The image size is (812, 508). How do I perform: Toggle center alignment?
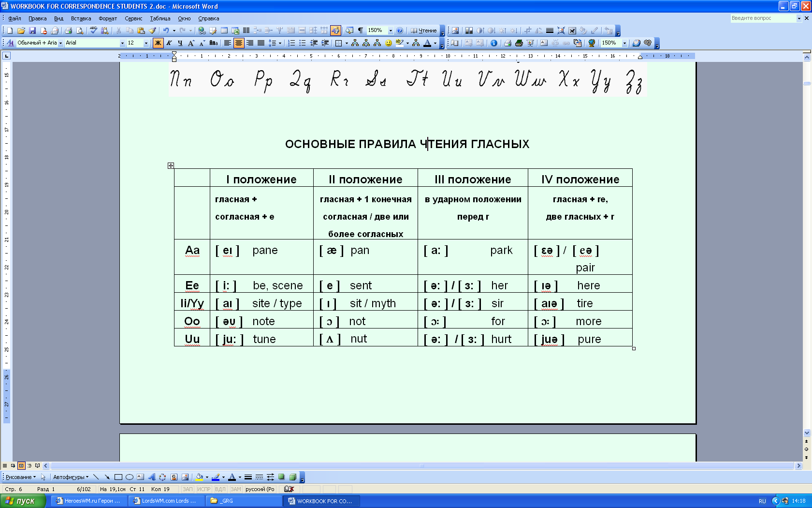click(x=239, y=43)
